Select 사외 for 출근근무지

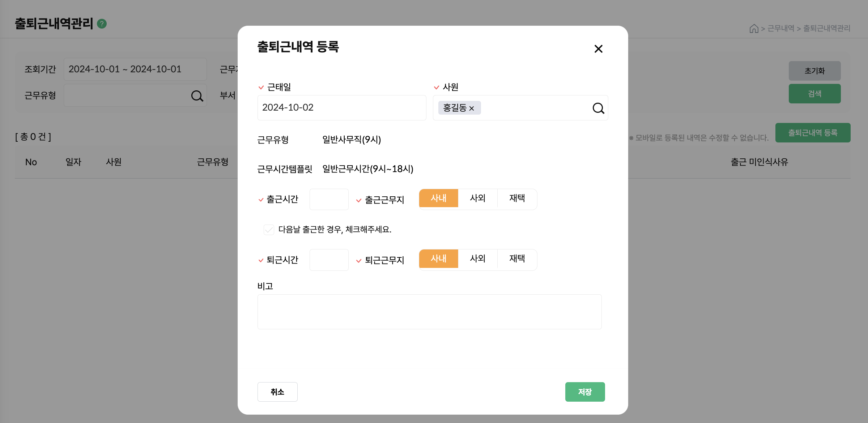coord(477,198)
